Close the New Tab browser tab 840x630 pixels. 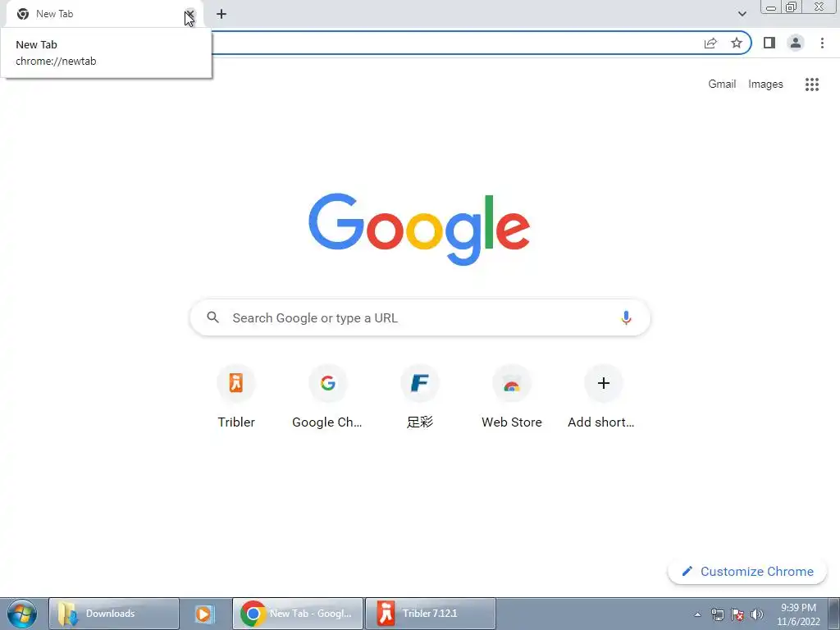189,14
